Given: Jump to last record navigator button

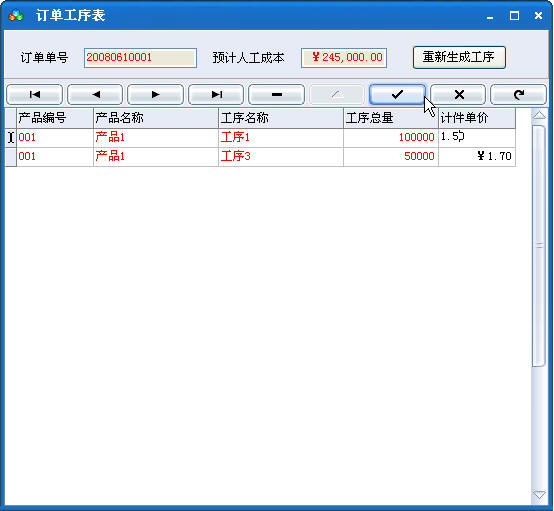Looking at the screenshot, I should click(x=216, y=95).
